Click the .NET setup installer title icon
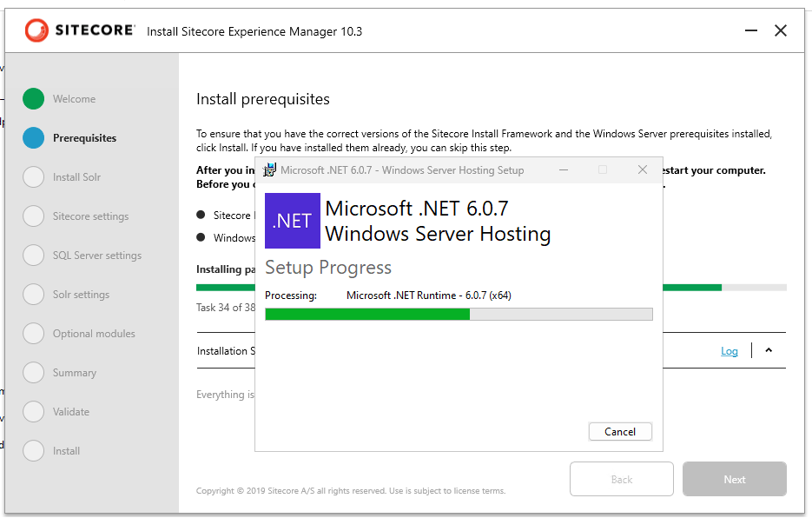Image resolution: width=812 pixels, height=518 pixels. [271, 169]
